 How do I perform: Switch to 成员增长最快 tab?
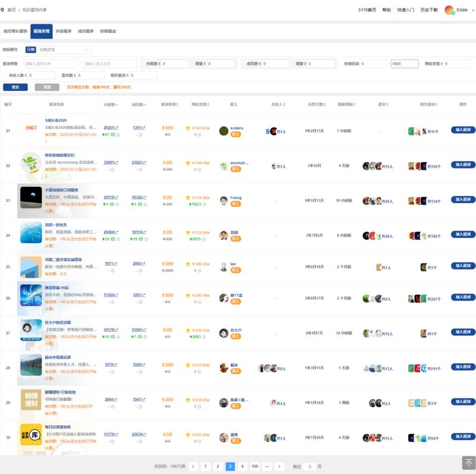pos(15,31)
